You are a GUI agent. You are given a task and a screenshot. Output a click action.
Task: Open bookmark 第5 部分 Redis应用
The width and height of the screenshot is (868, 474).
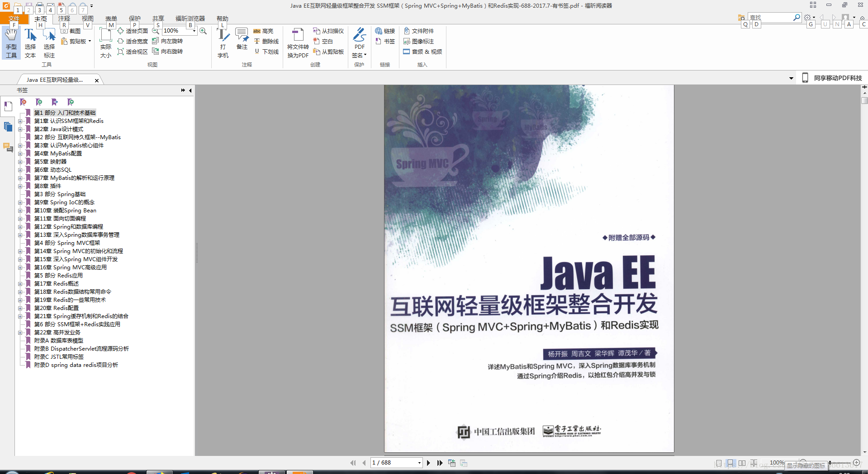click(x=58, y=276)
